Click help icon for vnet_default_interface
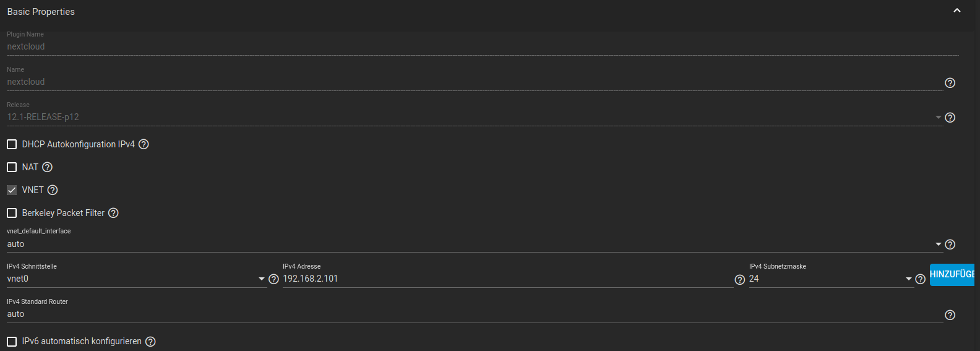 950,245
